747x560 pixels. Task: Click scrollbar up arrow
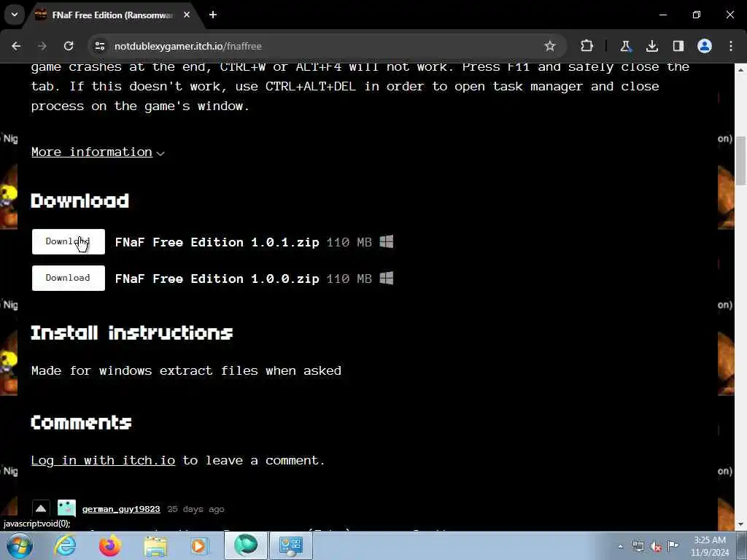click(x=741, y=69)
